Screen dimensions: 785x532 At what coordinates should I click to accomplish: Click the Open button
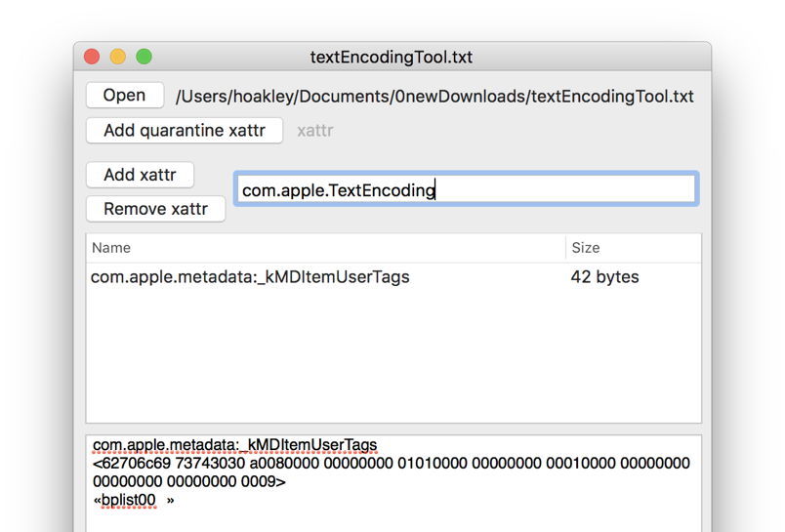point(124,96)
